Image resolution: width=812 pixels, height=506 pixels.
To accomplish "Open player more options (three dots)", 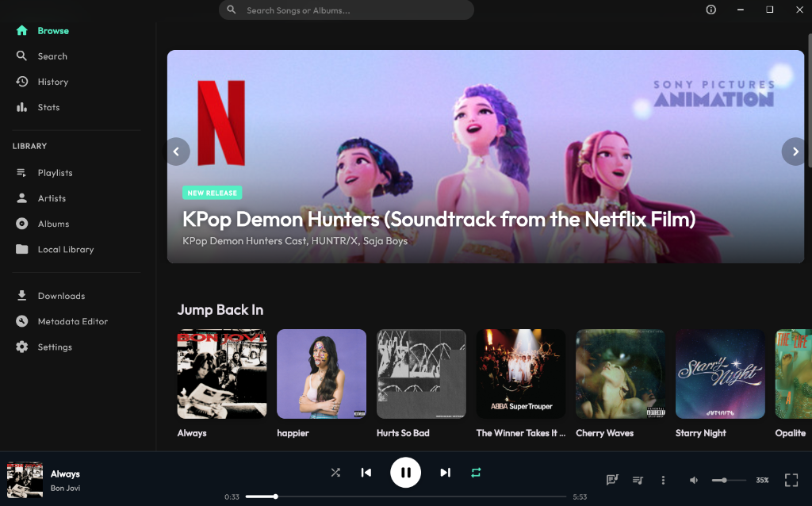I will pos(663,480).
